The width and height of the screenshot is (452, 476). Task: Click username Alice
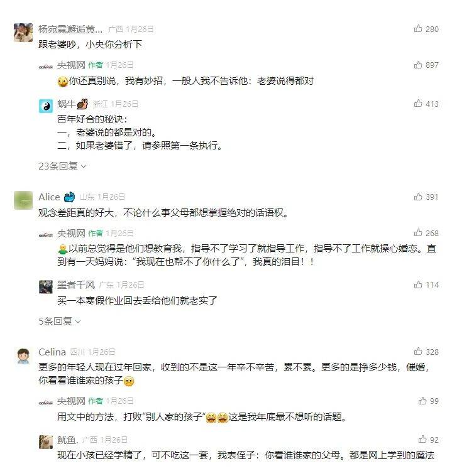[x=49, y=197]
